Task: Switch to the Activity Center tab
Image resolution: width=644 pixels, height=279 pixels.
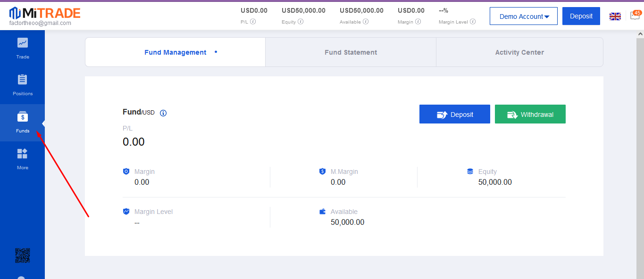Action: coord(519,52)
